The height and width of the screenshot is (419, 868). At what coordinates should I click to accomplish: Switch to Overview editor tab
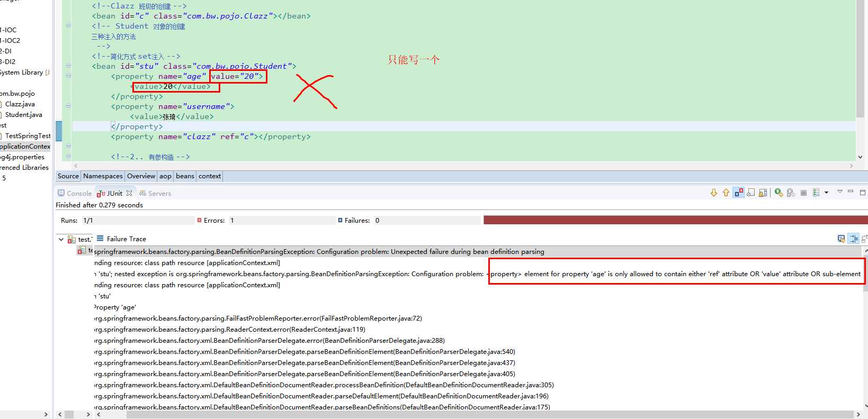coord(141,176)
